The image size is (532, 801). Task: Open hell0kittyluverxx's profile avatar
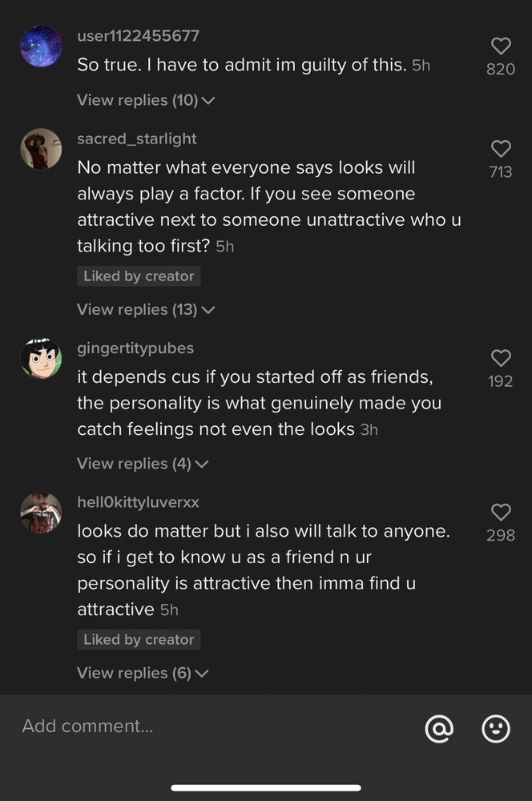tap(41, 513)
